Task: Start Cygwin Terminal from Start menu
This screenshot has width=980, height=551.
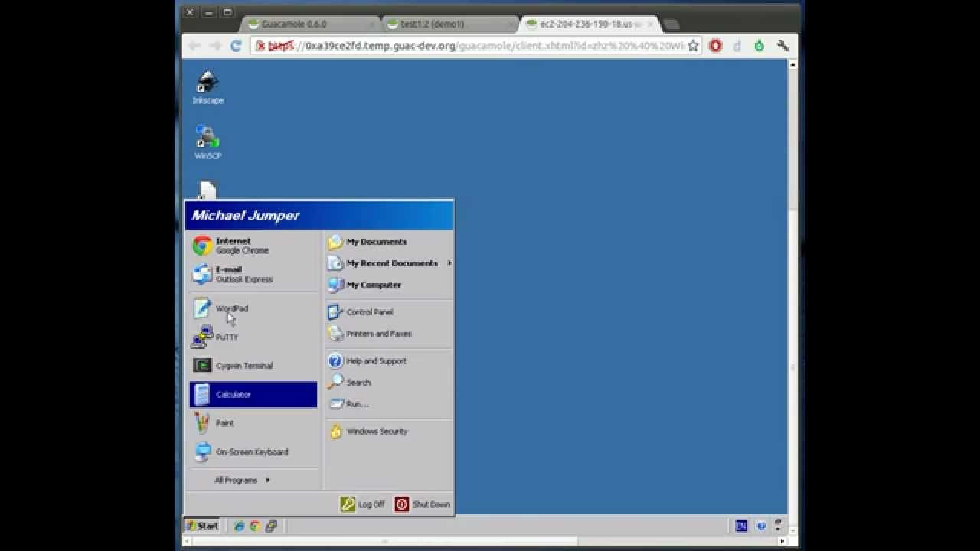Action: (x=253, y=366)
